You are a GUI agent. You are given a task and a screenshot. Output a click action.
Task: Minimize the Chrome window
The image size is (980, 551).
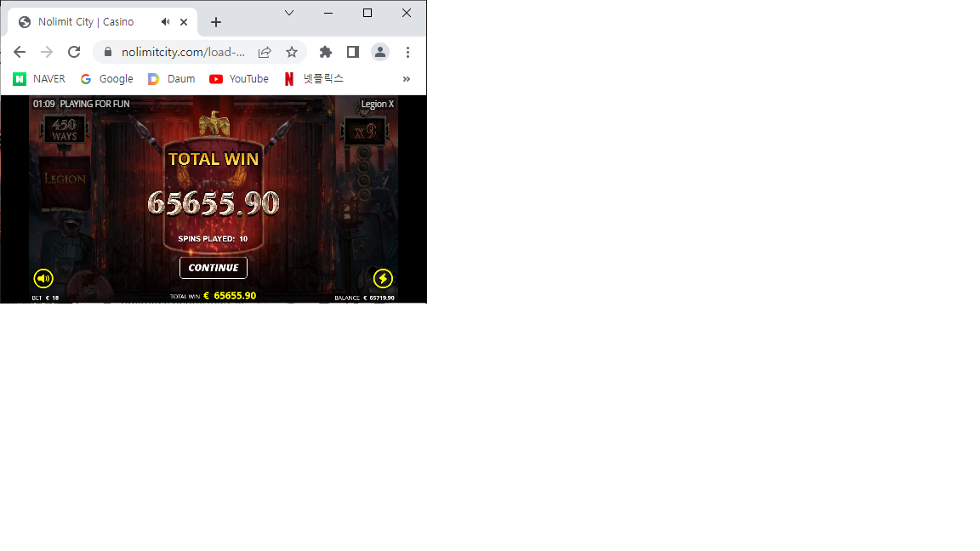coord(328,13)
